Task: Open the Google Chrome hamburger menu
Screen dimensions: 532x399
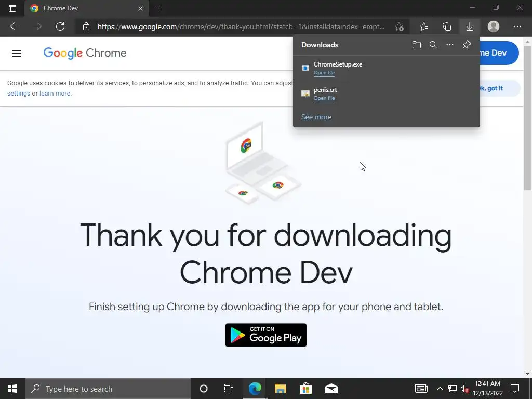Action: pos(17,54)
